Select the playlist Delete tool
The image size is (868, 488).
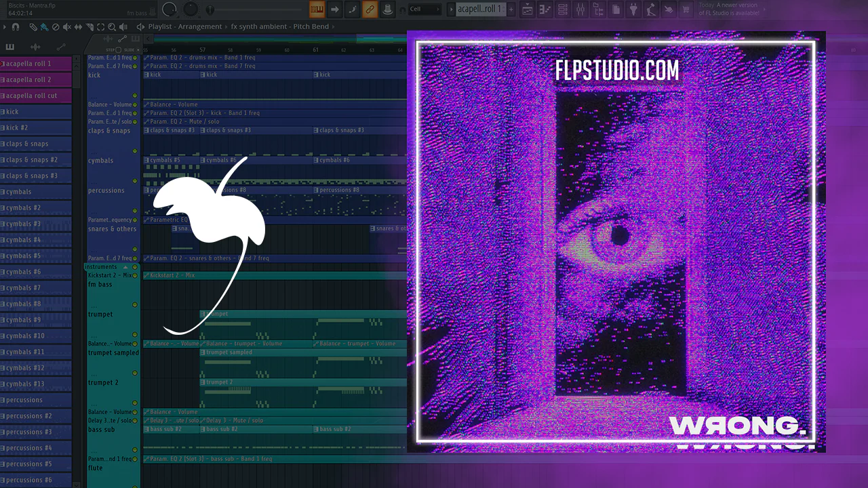(x=56, y=27)
